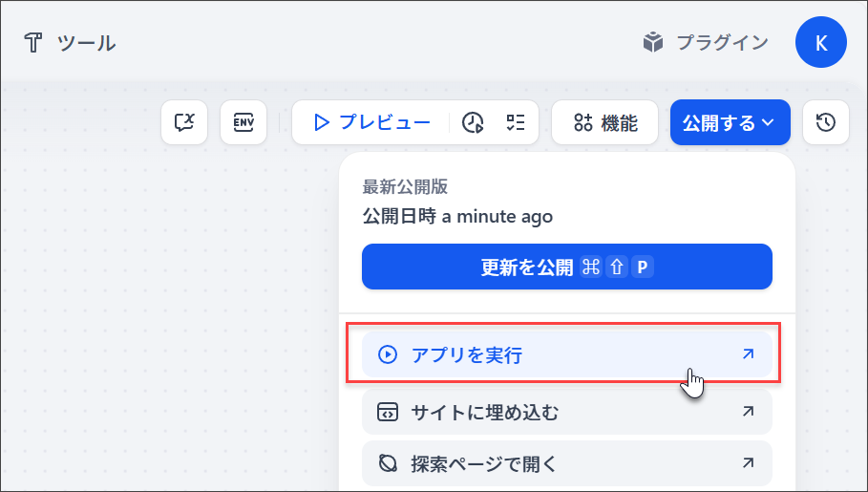868x492 pixels.
Task: Select 探索ページで開く menu item
Action: coord(567,463)
